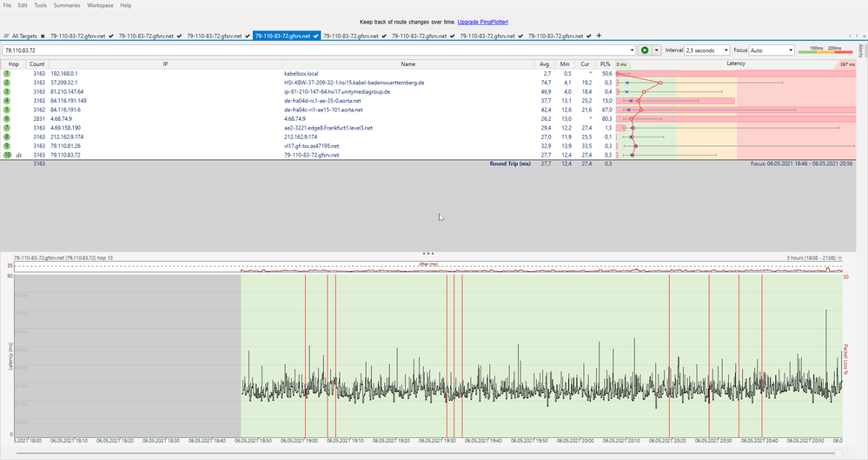Click the timeline slider handle at bottom right

coord(838,453)
